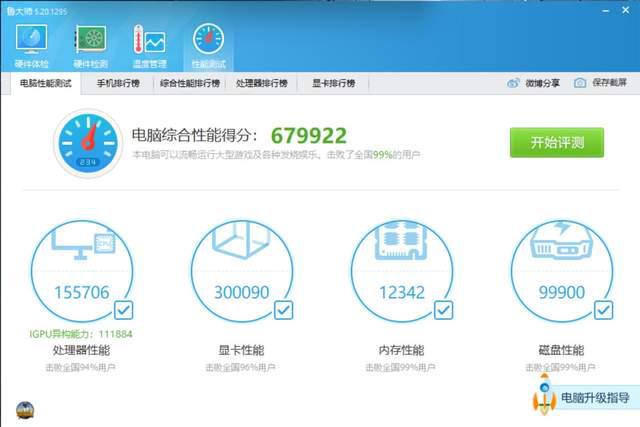Click the IGPU异构能力: 111884 text
Image resolution: width=640 pixels, height=427 pixels.
[81, 334]
